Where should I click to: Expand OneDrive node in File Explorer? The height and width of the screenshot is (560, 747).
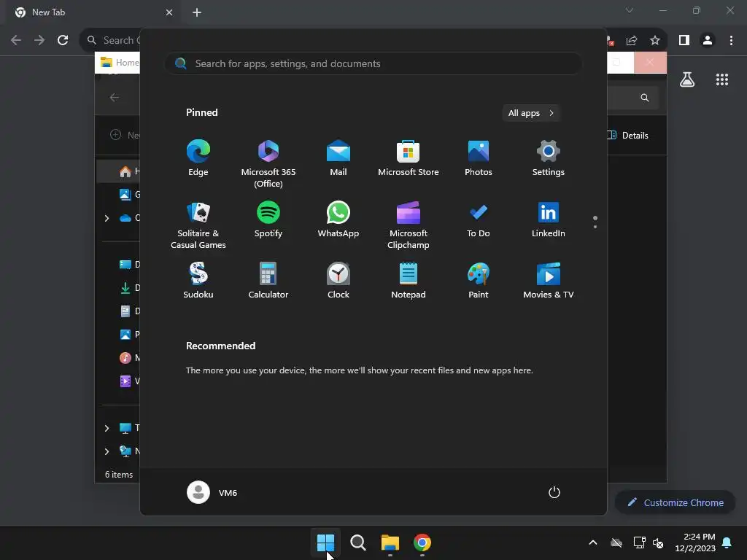pos(107,218)
